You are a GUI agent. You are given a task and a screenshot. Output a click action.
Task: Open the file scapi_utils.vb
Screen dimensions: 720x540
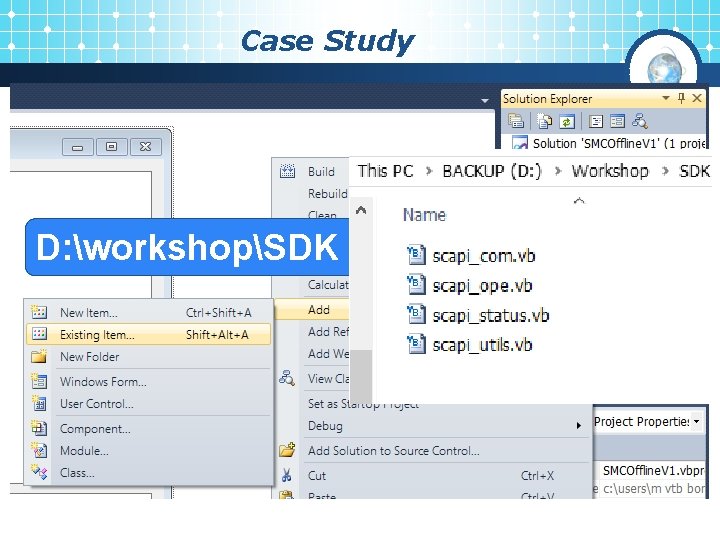(x=470, y=345)
